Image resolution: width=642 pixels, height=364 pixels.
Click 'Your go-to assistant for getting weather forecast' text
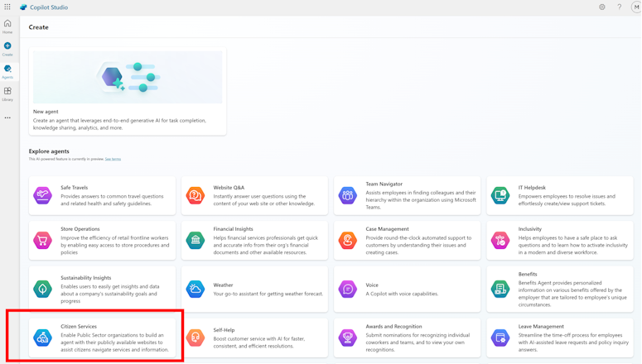coord(268,294)
